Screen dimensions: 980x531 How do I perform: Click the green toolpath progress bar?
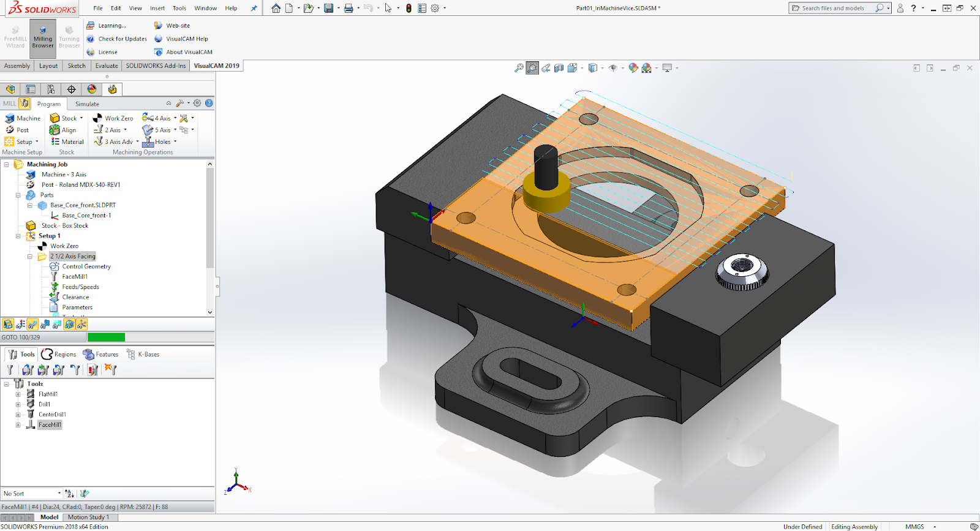point(106,337)
